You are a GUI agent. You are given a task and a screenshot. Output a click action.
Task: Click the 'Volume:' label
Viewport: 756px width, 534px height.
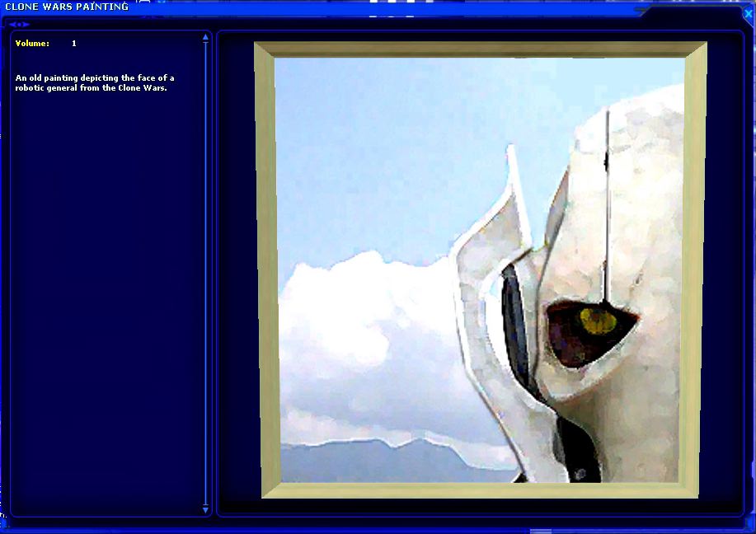click(32, 44)
